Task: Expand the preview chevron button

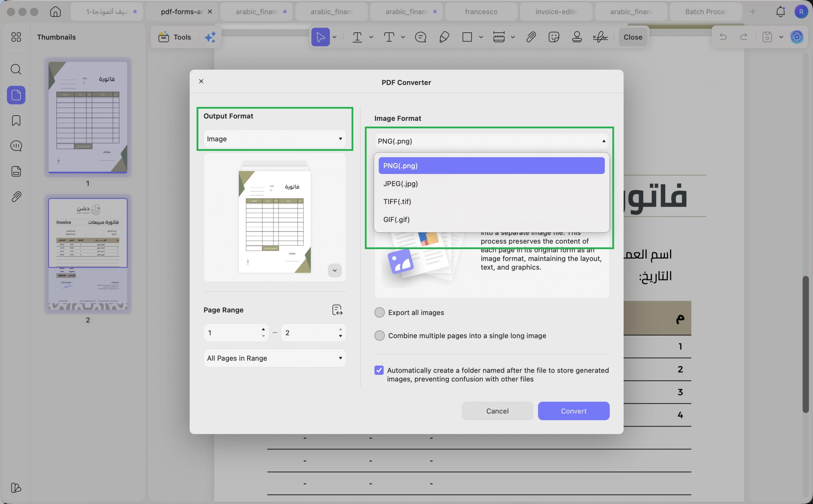Action: tap(334, 270)
